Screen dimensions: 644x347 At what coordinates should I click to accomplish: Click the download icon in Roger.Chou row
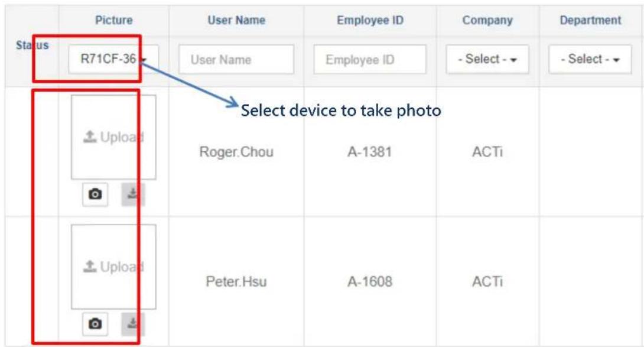click(133, 194)
